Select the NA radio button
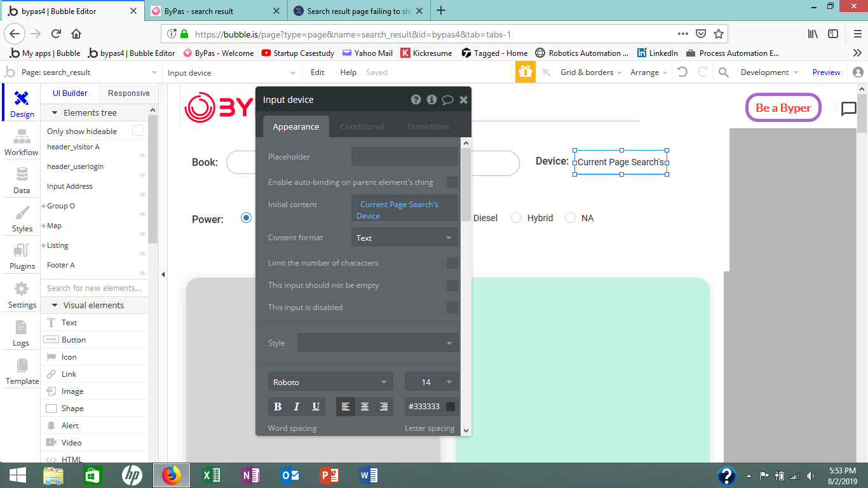This screenshot has height=488, width=868. 570,218
